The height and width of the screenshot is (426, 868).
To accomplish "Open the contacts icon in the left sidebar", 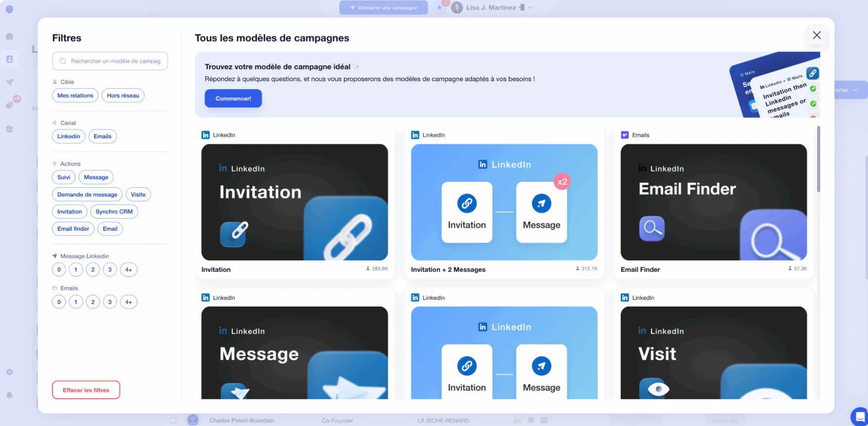I will [x=9, y=59].
